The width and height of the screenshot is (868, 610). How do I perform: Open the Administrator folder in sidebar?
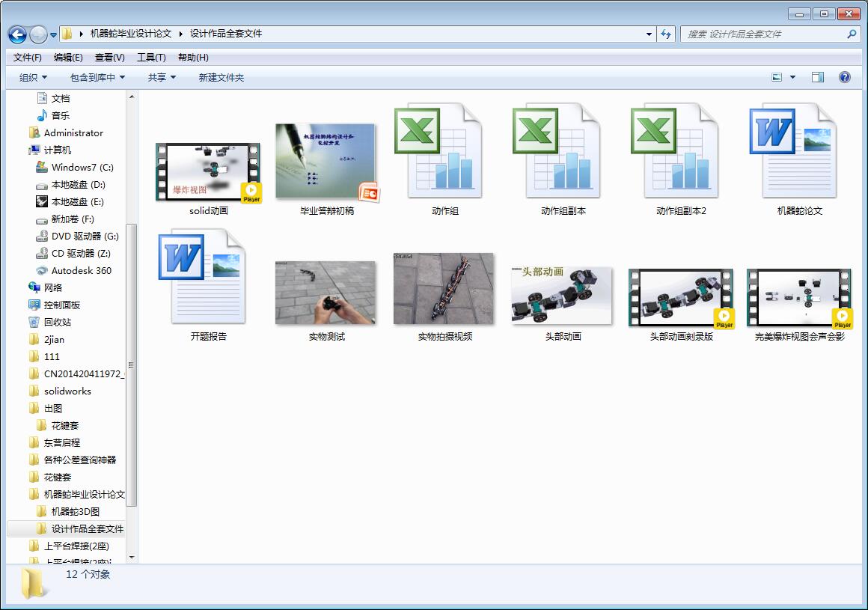pos(73,132)
